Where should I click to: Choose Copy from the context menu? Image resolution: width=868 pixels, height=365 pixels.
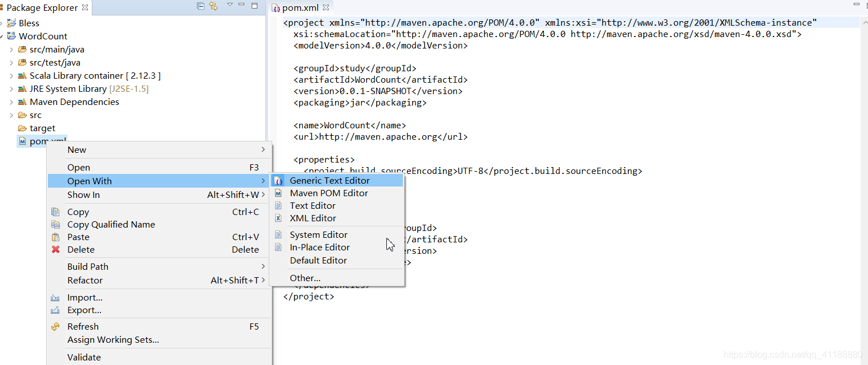159,212
